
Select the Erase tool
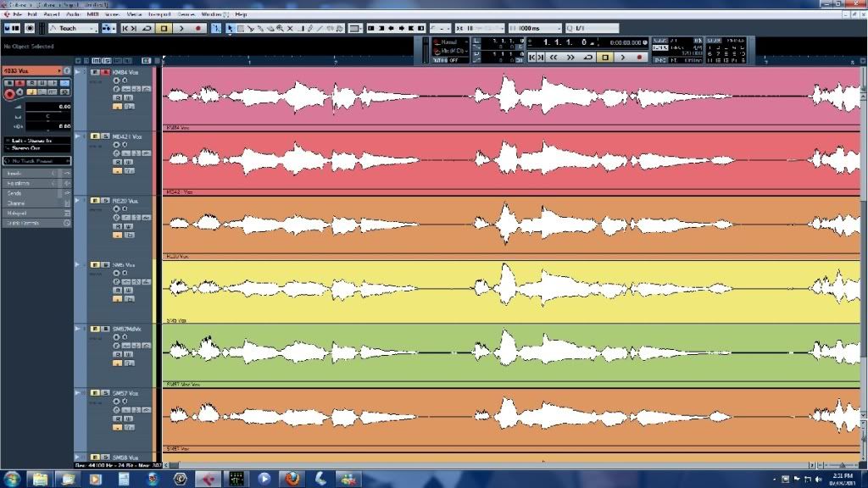click(x=270, y=28)
